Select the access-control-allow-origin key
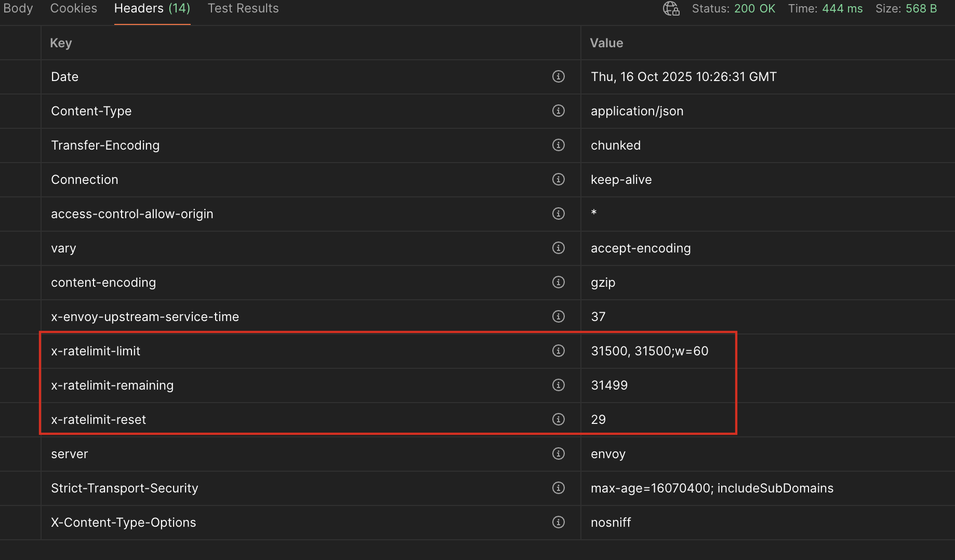The height and width of the screenshot is (560, 955). 132,214
